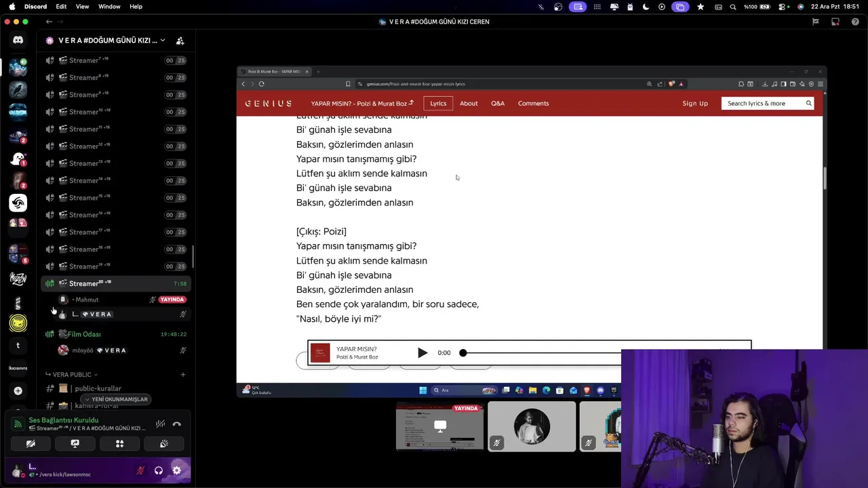868x488 pixels.
Task: Click the browser back arrow in the stream
Action: (243, 84)
